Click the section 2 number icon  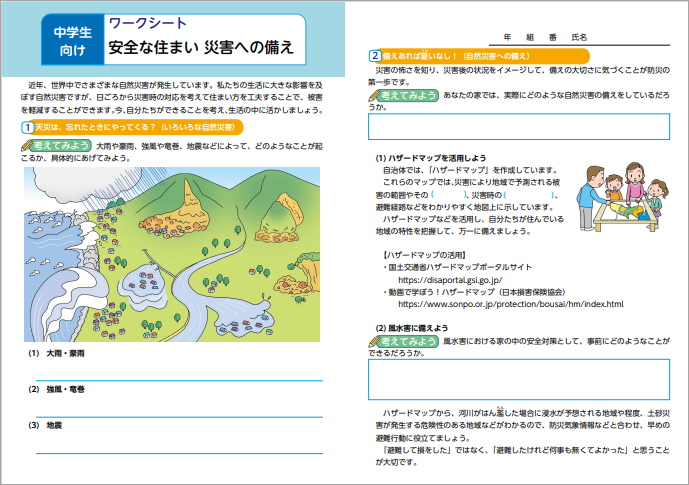coord(373,56)
